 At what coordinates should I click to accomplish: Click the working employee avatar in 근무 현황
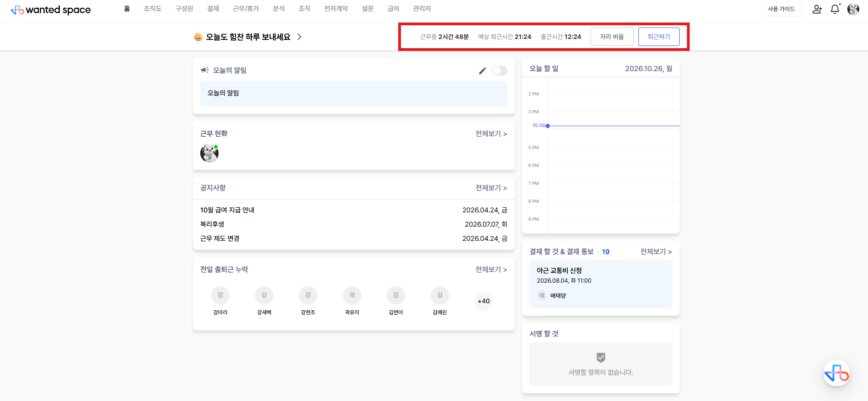pyautogui.click(x=209, y=153)
